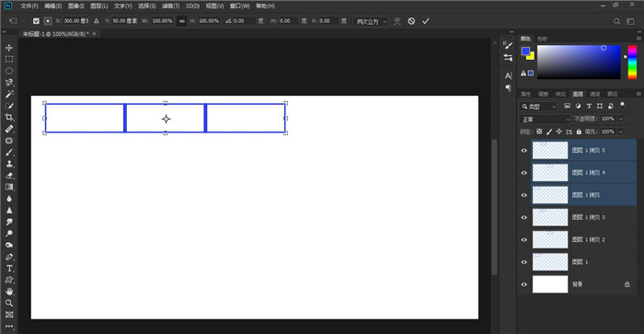The width and height of the screenshot is (644, 334).
Task: Open the interpolation 两次立方 dropdown
Action: point(371,21)
